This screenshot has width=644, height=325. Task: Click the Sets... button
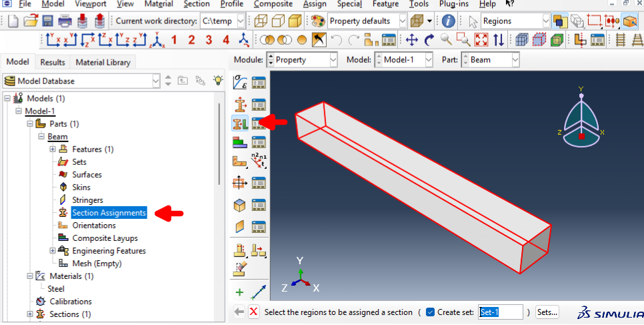[x=547, y=312]
